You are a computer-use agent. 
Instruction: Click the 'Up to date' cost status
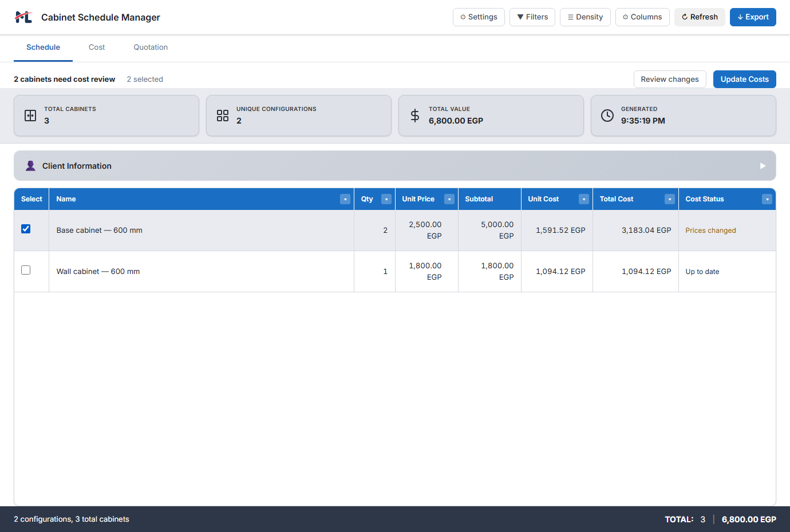(x=702, y=272)
